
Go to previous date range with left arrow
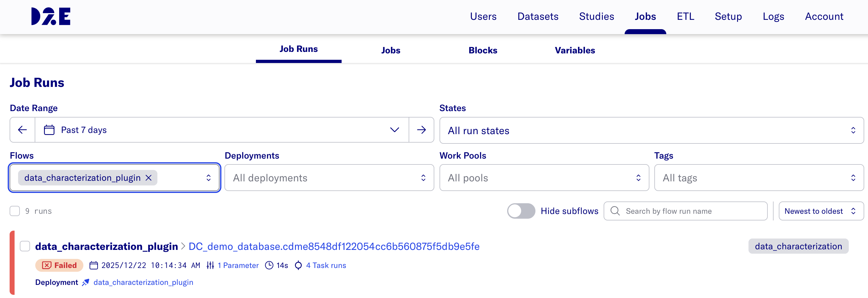tap(22, 130)
